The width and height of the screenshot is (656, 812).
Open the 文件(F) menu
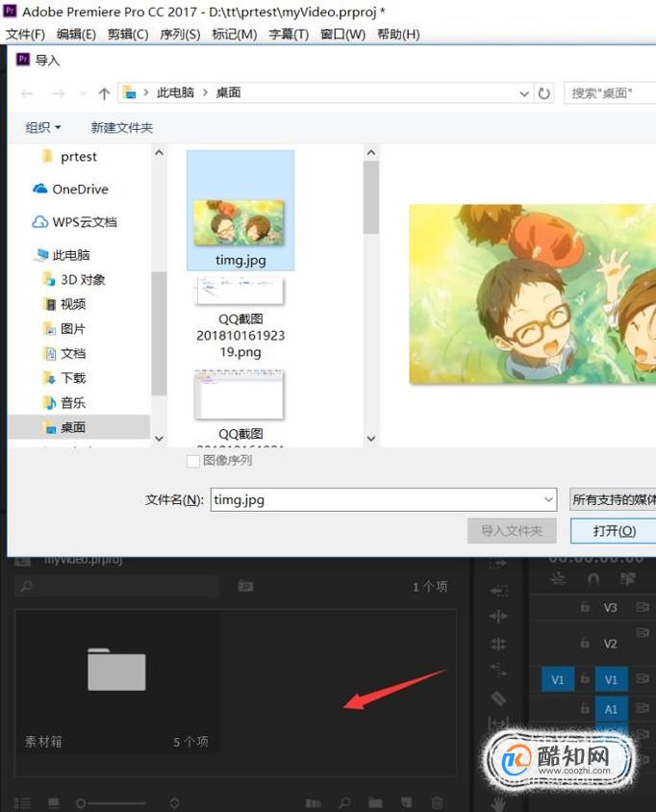25,35
